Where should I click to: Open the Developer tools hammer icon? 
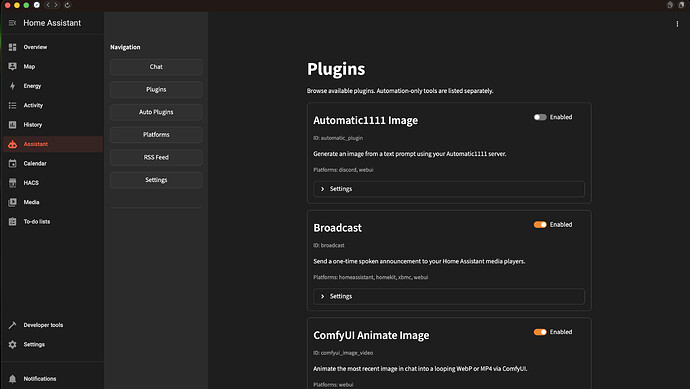[12, 325]
